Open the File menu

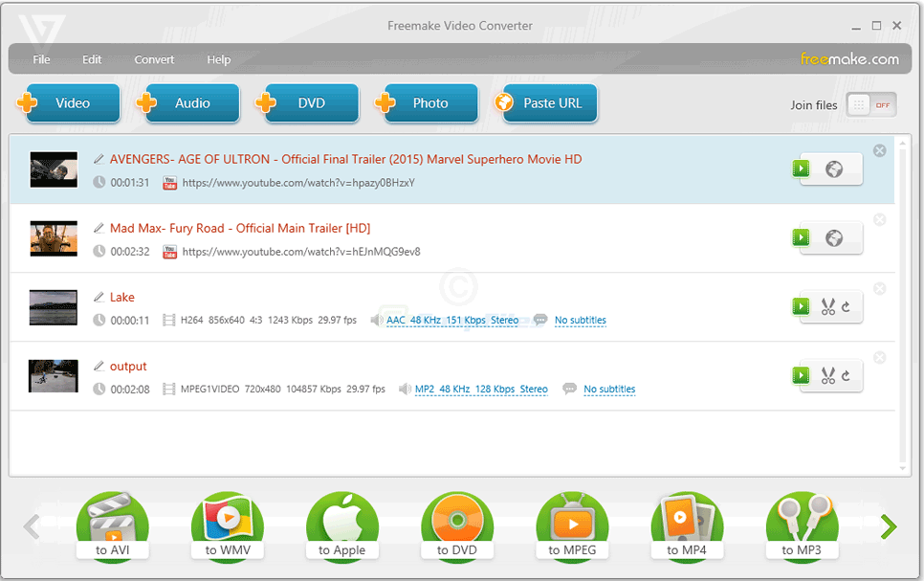click(41, 59)
